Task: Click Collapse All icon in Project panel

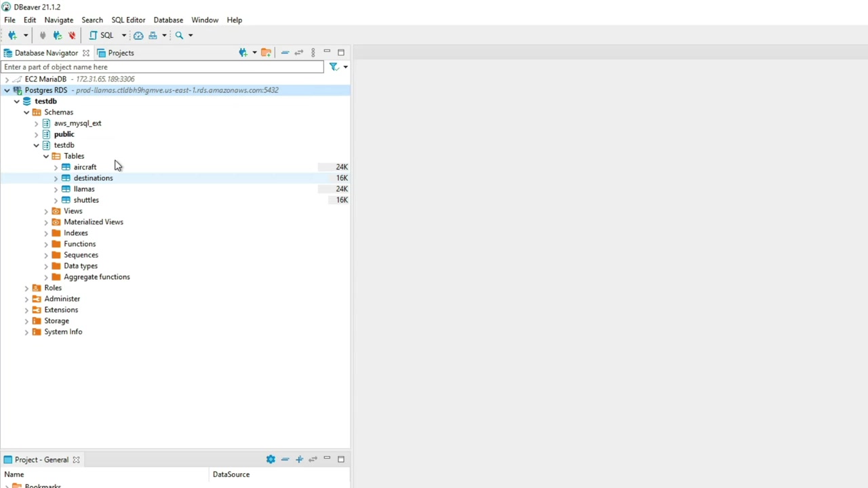Action: 285,460
